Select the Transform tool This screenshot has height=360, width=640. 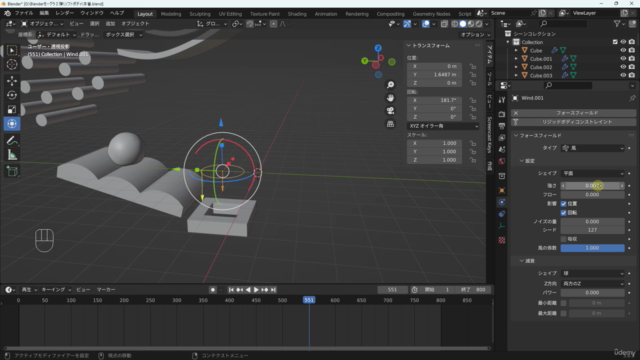coord(12,124)
